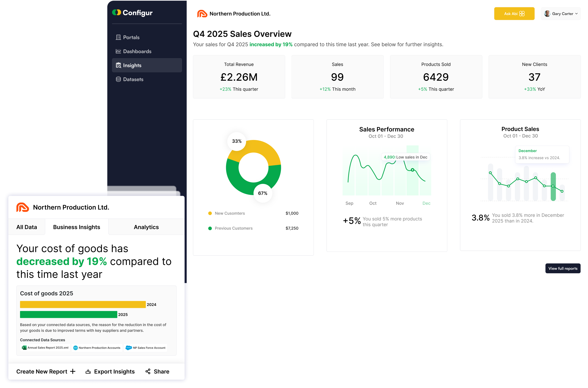
Task: Click Gary Carter profile avatar
Action: [547, 14]
